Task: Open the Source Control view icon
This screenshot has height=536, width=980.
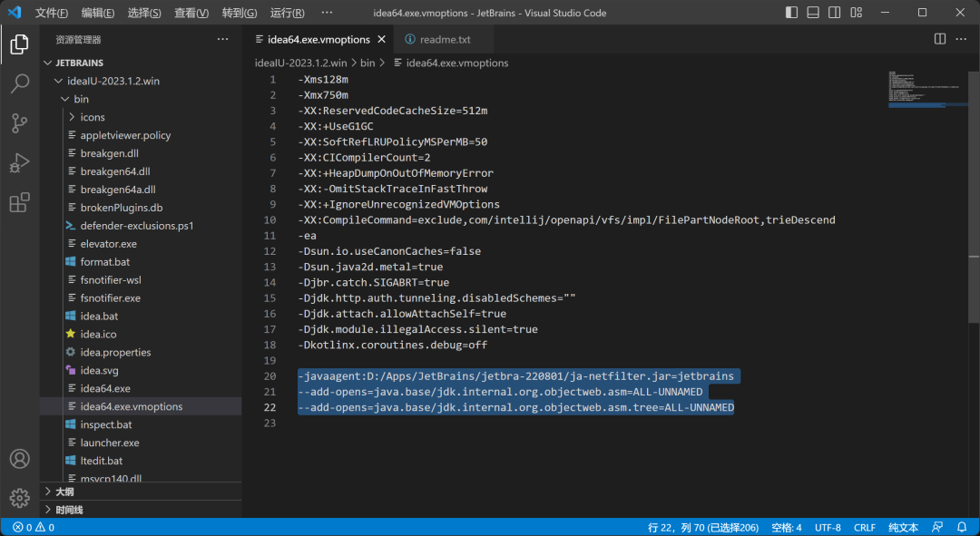Action: pos(19,123)
